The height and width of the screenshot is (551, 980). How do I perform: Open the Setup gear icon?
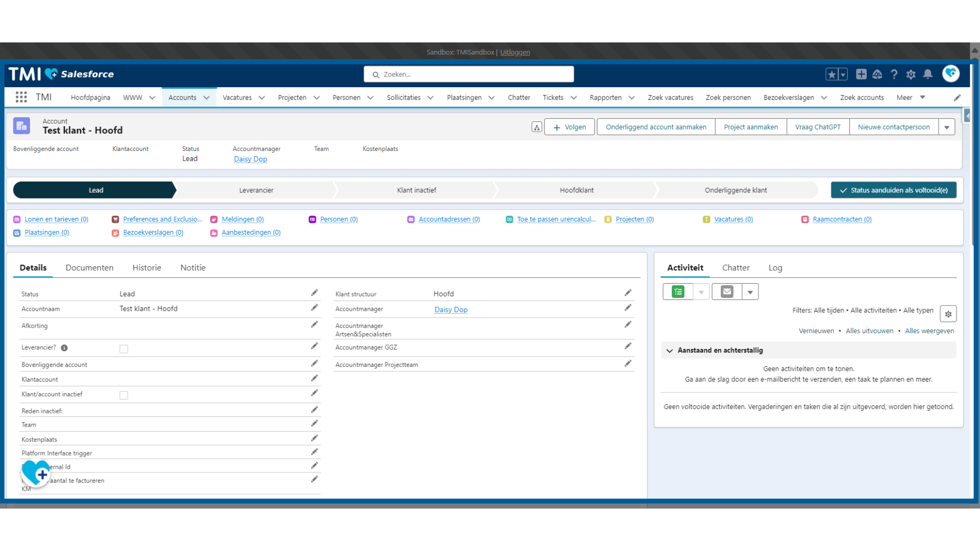coord(911,74)
